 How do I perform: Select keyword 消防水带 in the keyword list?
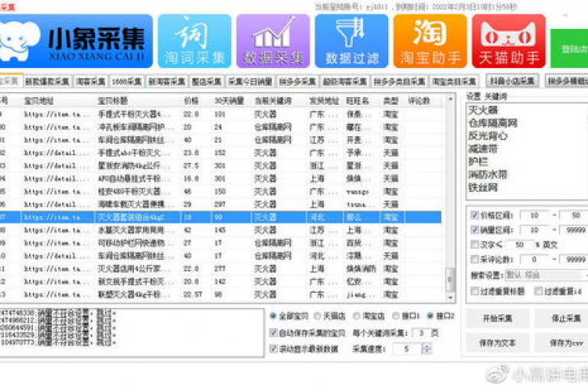point(488,174)
